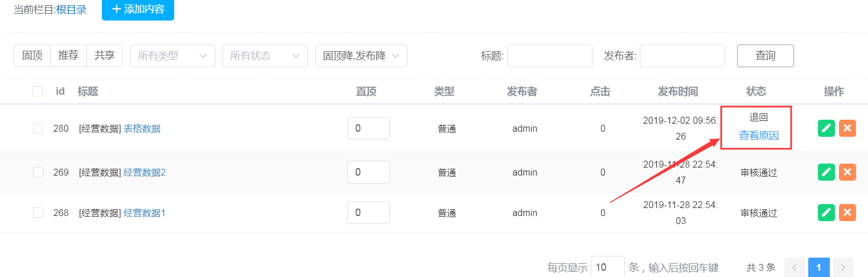Open the 所有类型 type dropdown
Image resolution: width=868 pixels, height=277 pixels.
coord(172,56)
